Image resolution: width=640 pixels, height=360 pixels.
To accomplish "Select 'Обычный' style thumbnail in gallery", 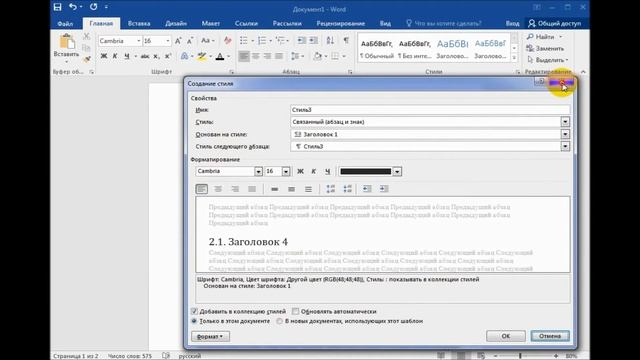I will pyautogui.click(x=377, y=48).
